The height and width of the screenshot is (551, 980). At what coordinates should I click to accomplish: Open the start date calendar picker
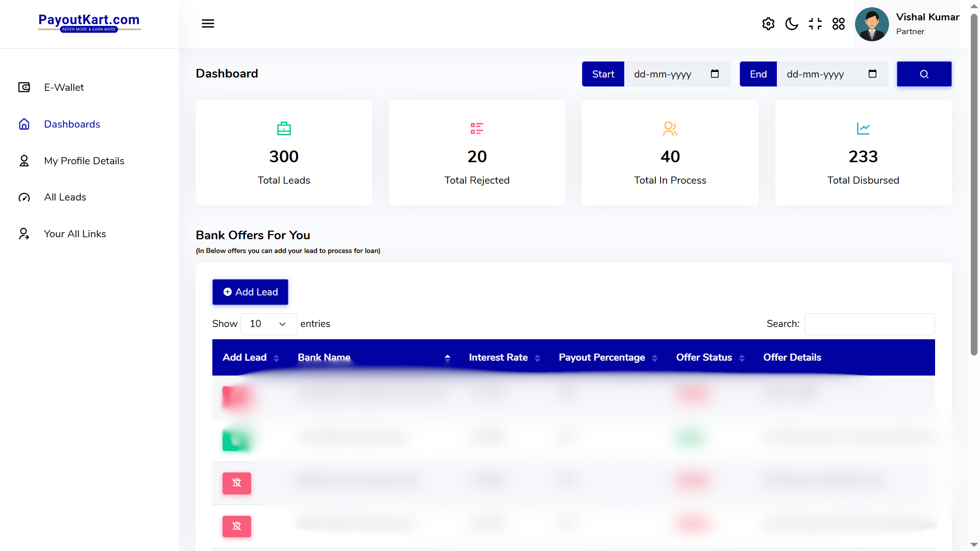[x=715, y=74]
